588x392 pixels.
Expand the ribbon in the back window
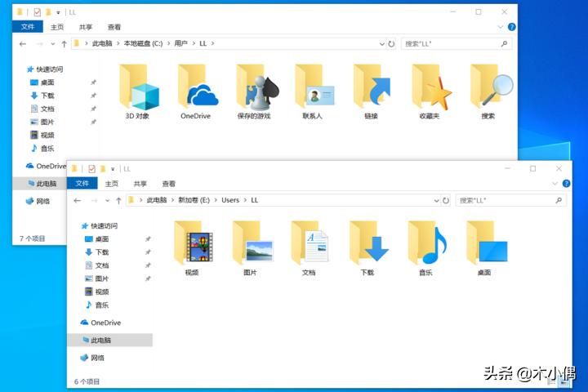click(x=501, y=27)
